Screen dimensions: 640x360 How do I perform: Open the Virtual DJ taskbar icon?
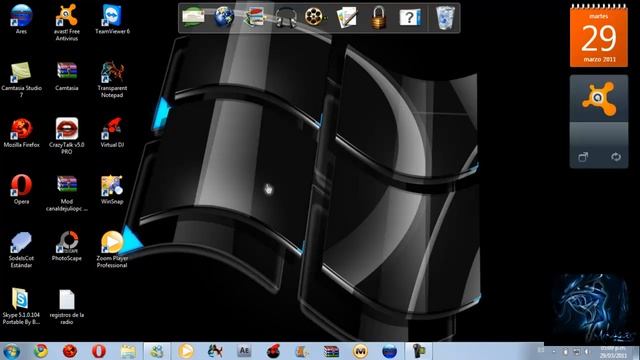click(x=273, y=351)
